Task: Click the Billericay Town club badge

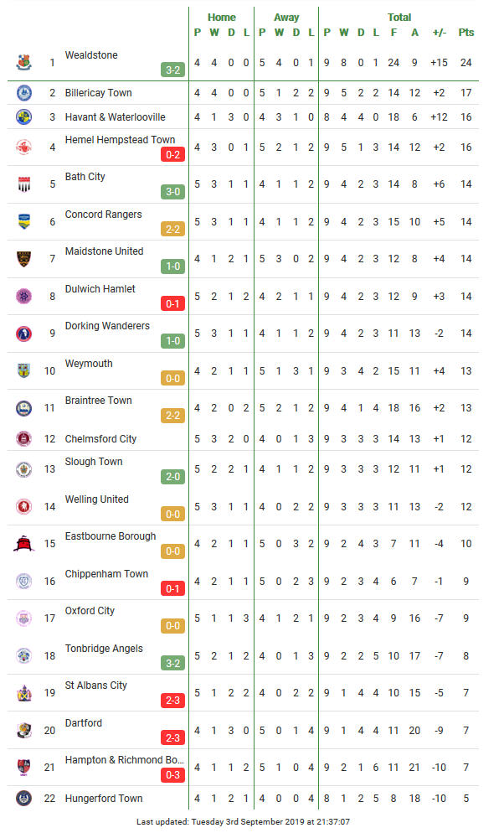Action: tap(24, 93)
